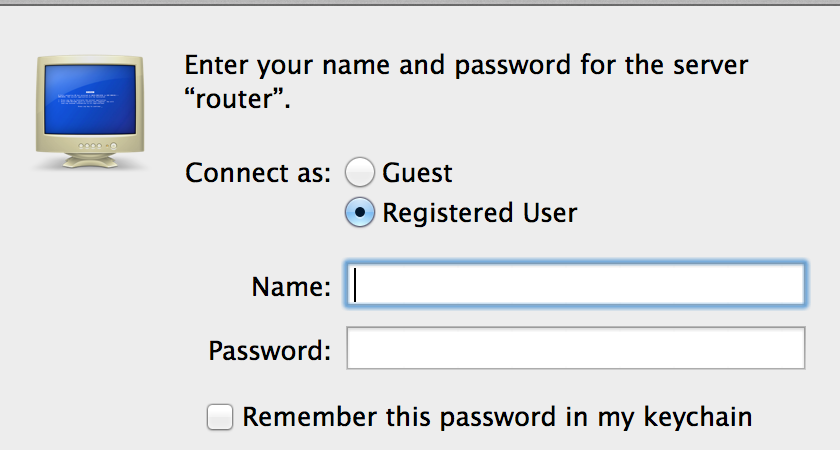This screenshot has height=450, width=840.
Task: Click the "Registered User" label text
Action: [x=479, y=212]
